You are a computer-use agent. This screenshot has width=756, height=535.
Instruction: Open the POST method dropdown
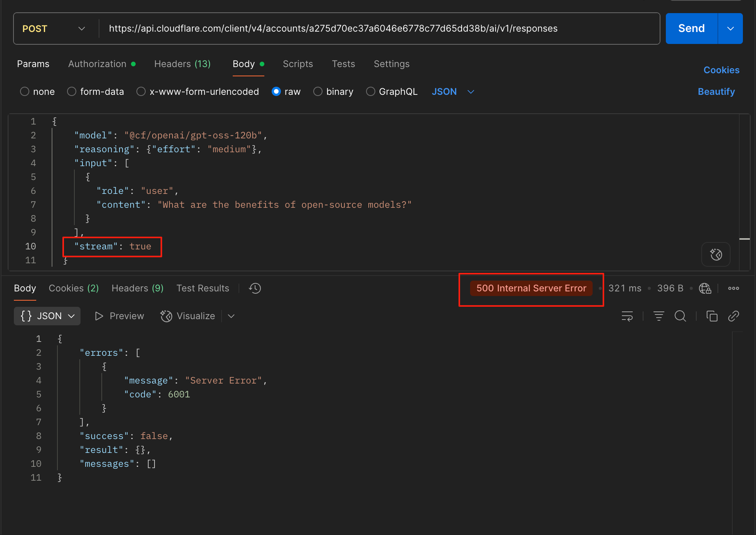[x=54, y=29]
